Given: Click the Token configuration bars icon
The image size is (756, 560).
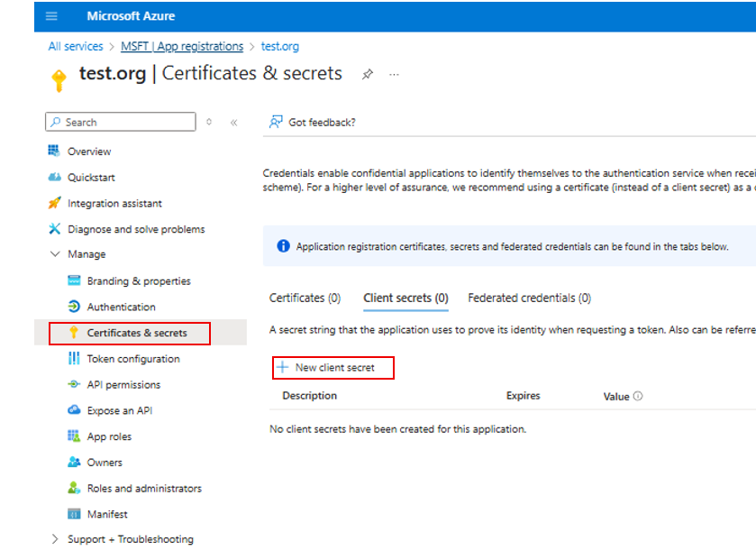Looking at the screenshot, I should point(74,358).
